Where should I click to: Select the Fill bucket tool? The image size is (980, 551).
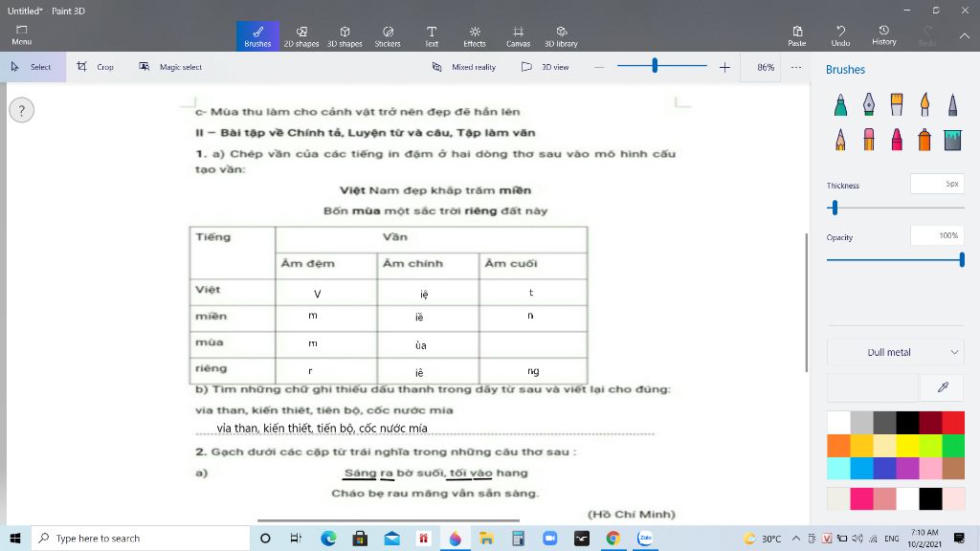pos(952,140)
